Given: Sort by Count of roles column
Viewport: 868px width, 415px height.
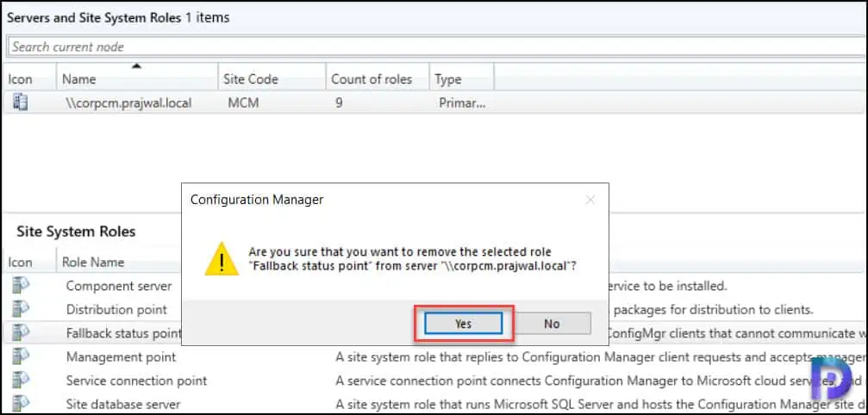Looking at the screenshot, I should [377, 79].
